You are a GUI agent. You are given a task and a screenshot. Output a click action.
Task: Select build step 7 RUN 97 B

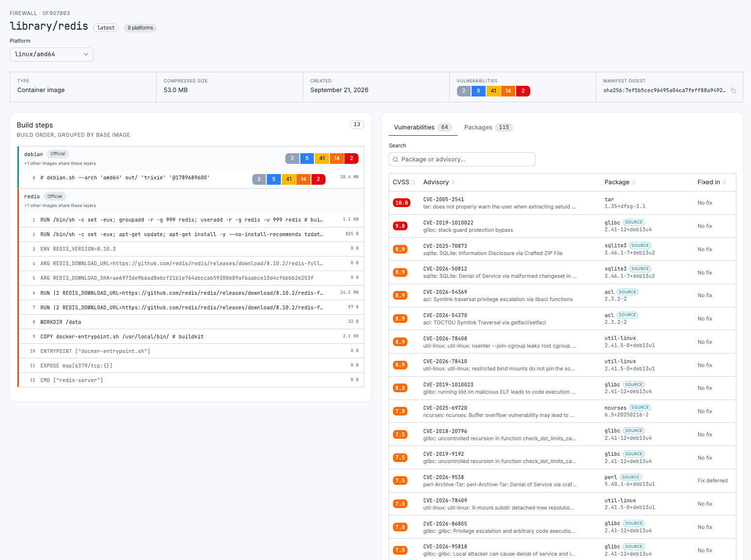(191, 307)
